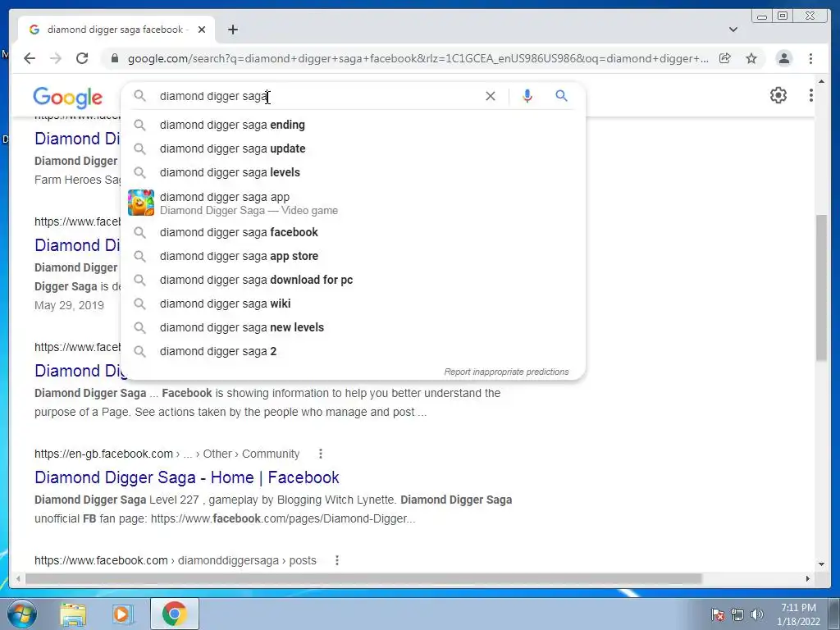Screen dimensions: 840x630
Task: Click the Chrome taskbar button
Action: (x=175, y=614)
